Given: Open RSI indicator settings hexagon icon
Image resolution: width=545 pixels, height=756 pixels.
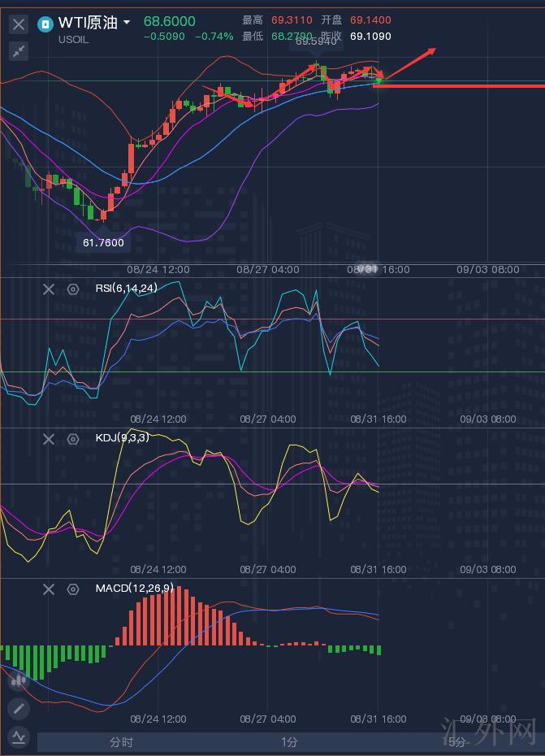Looking at the screenshot, I should [x=73, y=289].
